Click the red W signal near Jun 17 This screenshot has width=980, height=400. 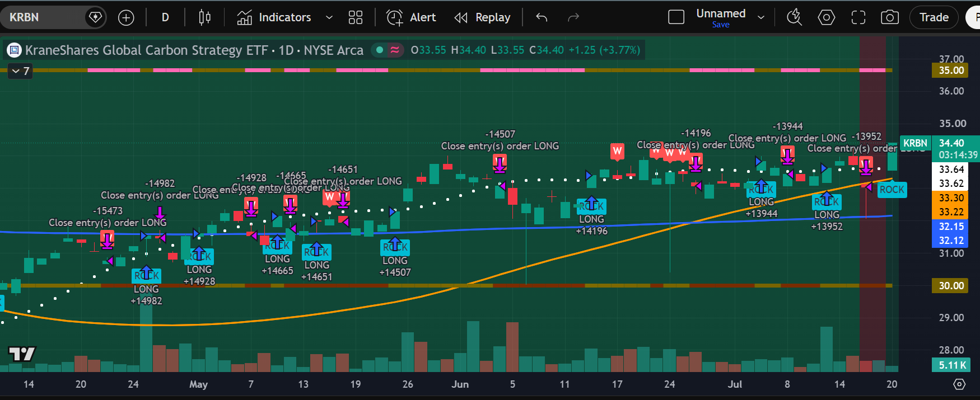(617, 151)
